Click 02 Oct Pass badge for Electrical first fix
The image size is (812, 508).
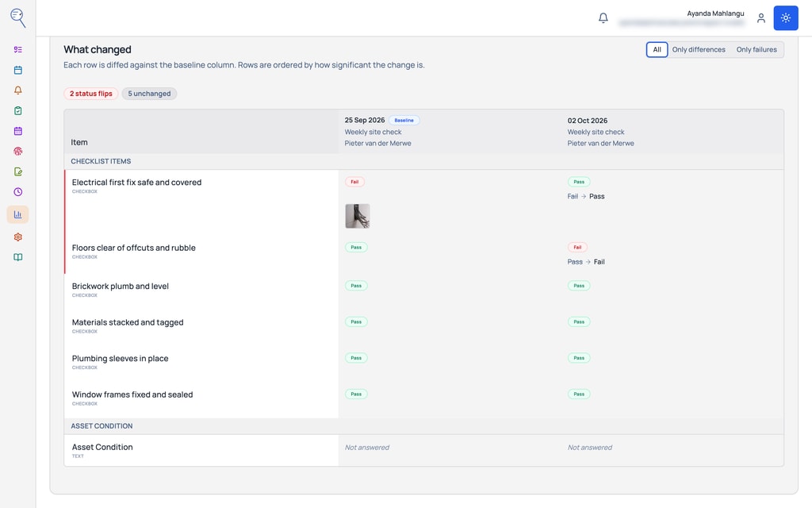579,182
